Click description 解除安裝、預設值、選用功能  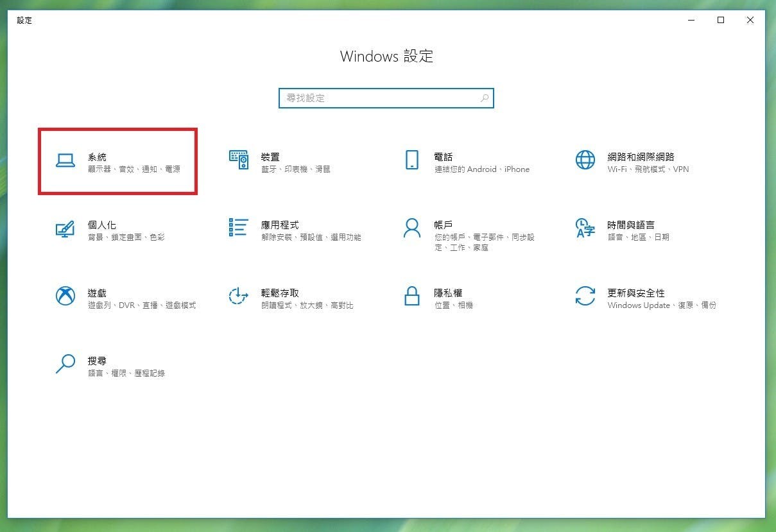pyautogui.click(x=311, y=237)
